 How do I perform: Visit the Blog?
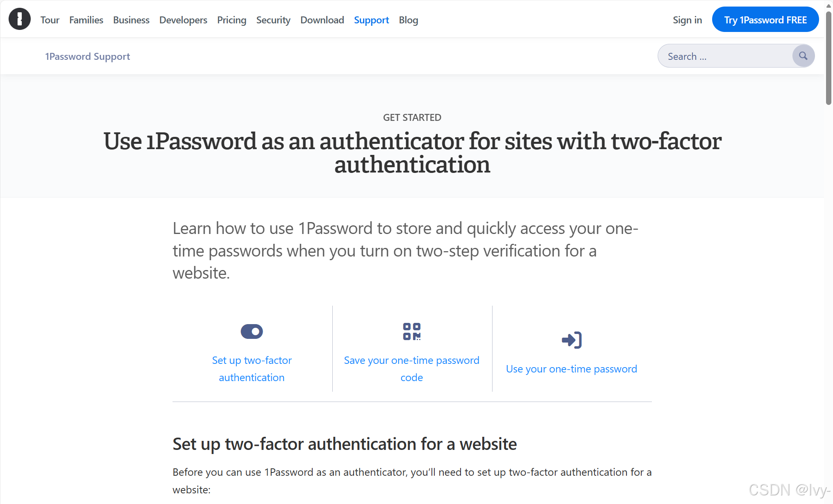point(408,20)
